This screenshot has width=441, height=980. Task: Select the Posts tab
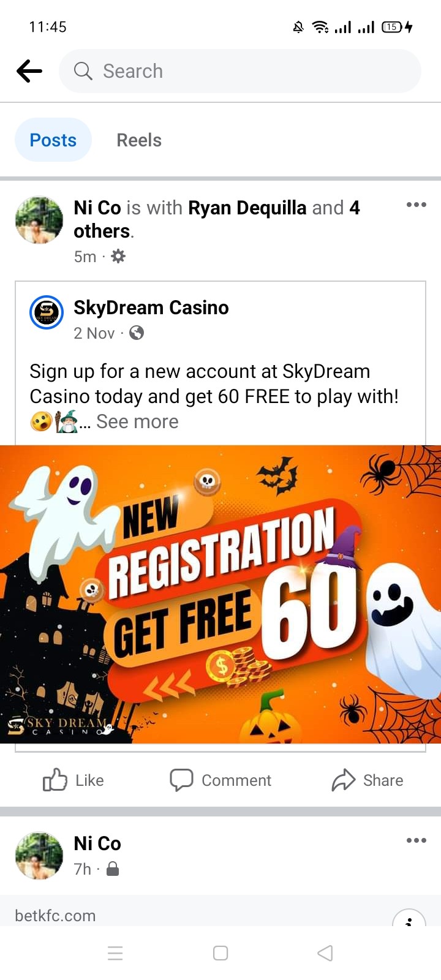(x=53, y=140)
